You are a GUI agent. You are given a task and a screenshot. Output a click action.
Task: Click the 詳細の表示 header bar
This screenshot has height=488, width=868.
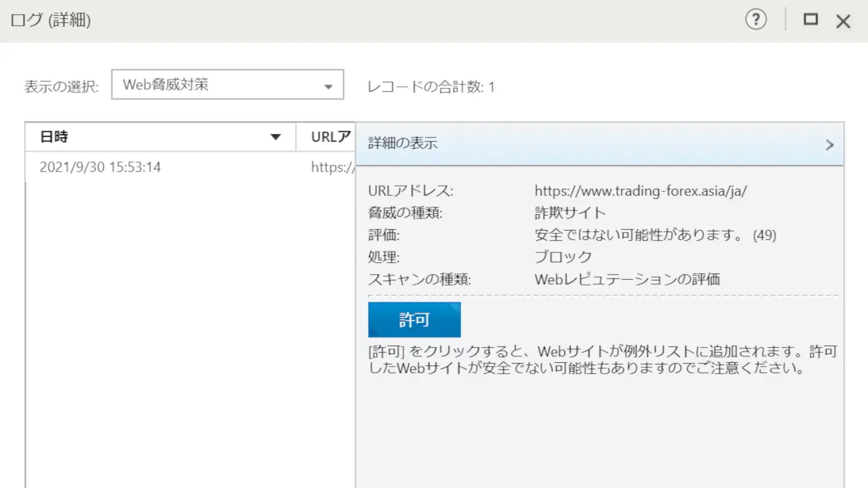click(x=600, y=144)
